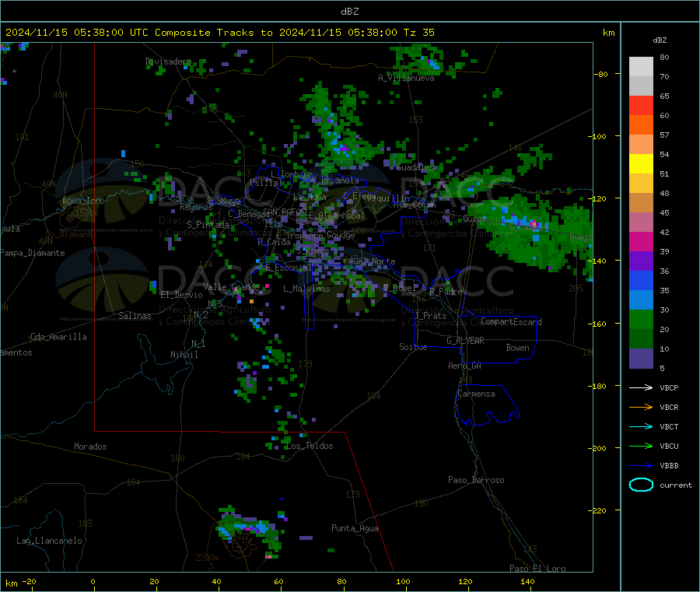The width and height of the screenshot is (700, 592).
Task: Click the 'CompantEscard' map label
Action: (x=511, y=322)
